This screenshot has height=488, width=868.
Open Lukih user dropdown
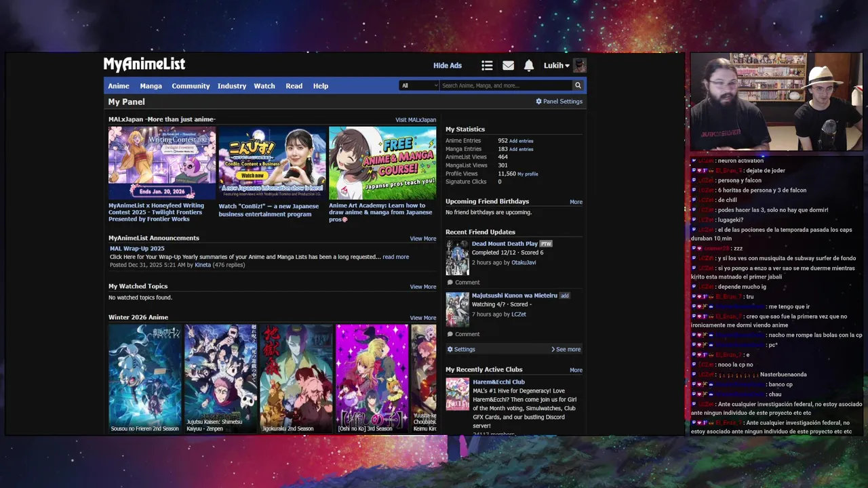click(556, 66)
